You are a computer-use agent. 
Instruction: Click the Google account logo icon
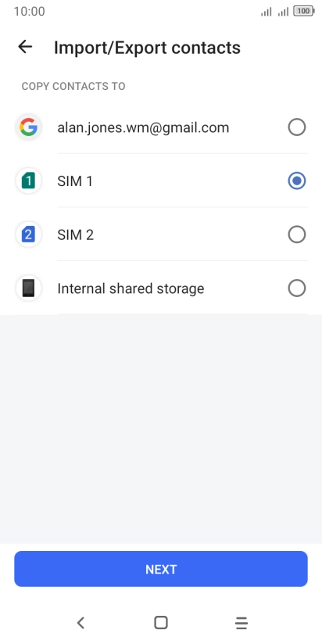click(x=28, y=127)
